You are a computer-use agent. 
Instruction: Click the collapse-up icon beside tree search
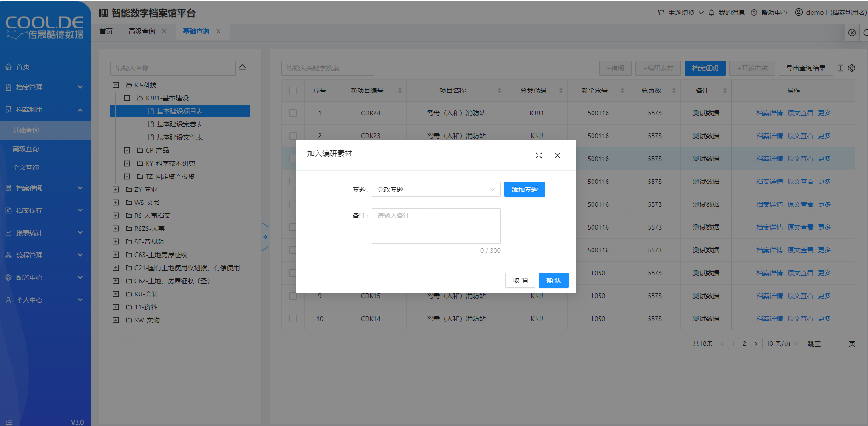coord(242,68)
